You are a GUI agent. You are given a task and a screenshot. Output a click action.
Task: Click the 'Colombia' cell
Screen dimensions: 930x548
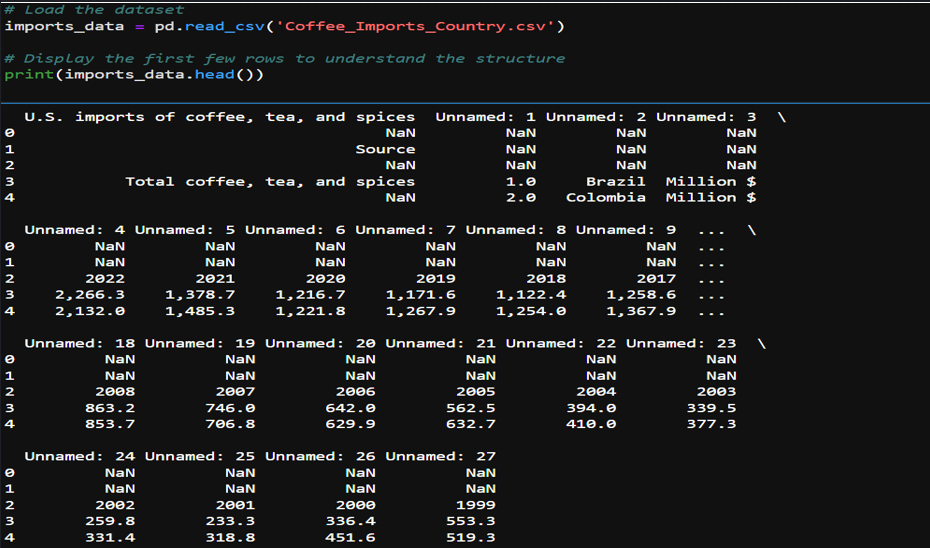606,197
